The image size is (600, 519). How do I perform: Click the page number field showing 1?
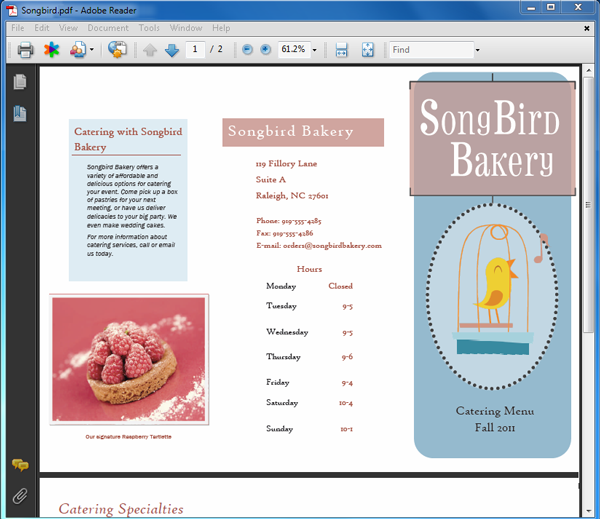pyautogui.click(x=195, y=49)
